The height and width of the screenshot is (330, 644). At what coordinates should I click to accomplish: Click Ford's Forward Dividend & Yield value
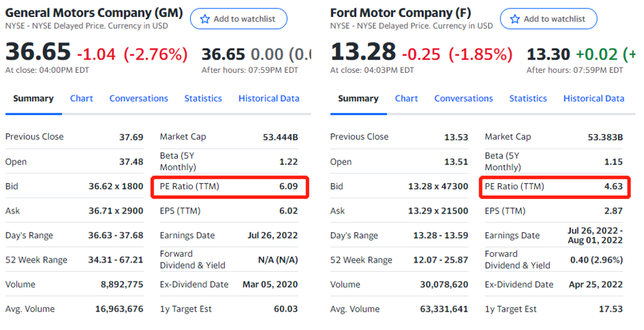[595, 260]
